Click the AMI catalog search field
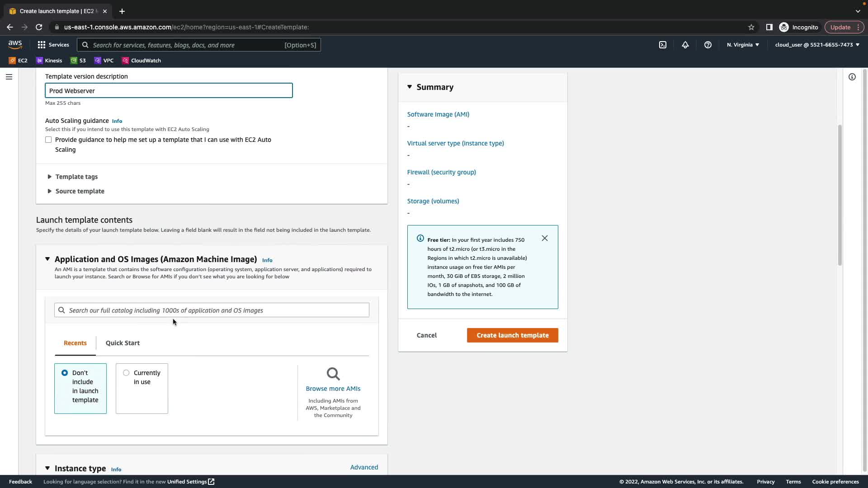This screenshot has height=488, width=868. (212, 310)
